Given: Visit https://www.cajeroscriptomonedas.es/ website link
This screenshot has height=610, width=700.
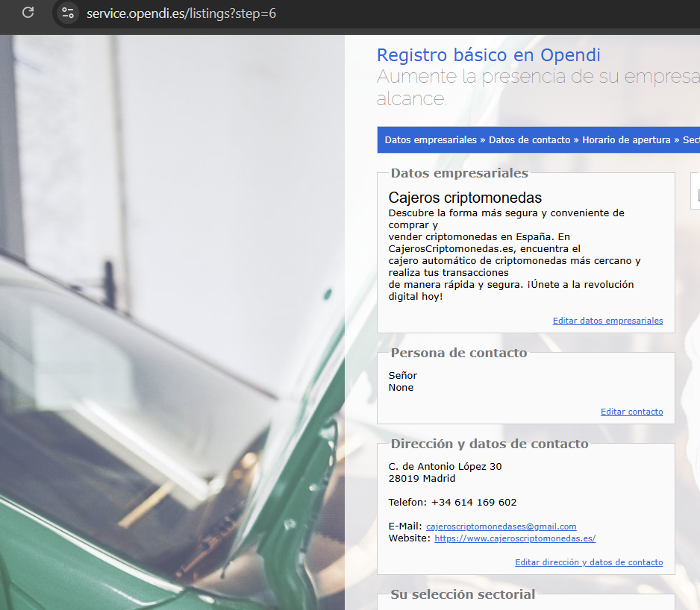Looking at the screenshot, I should [x=515, y=538].
